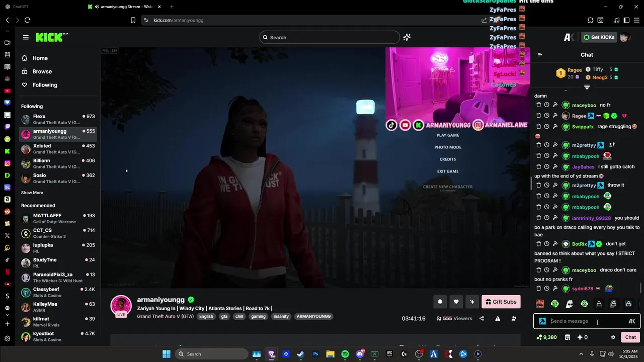Image resolution: width=644 pixels, height=362 pixels.
Task: Insert the white sunglasses ghost emote
Action: [x=570, y=304]
